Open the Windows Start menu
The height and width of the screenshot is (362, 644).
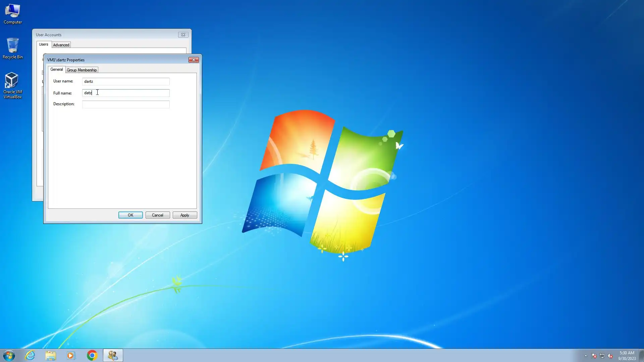pos(9,355)
